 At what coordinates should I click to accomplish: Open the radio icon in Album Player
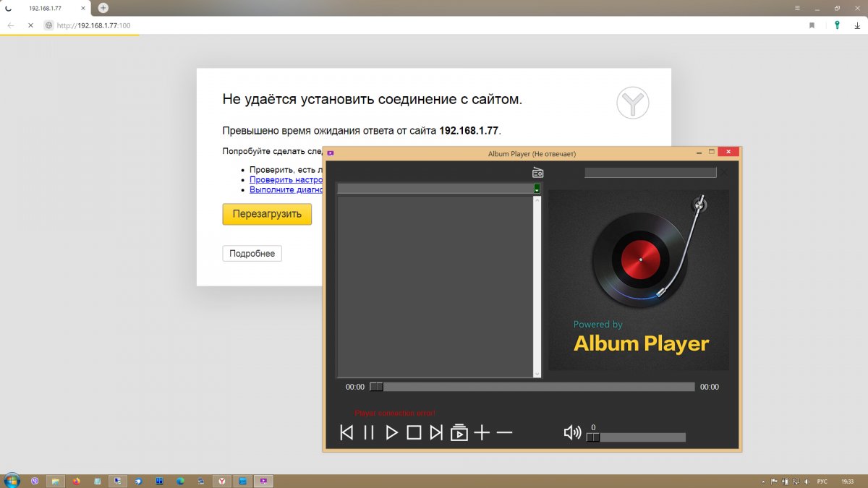coord(537,172)
